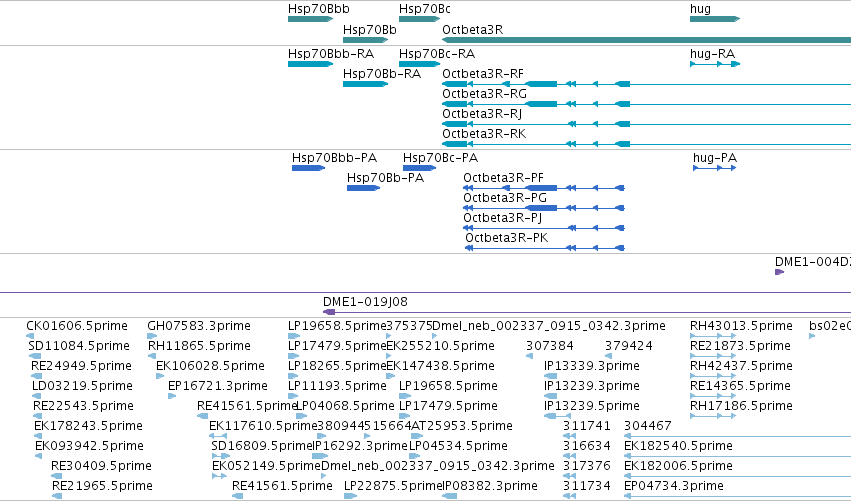This screenshot has height=501, width=851.
Task: Click the Hsp70Bbb-PA protein label
Action: coord(334,158)
